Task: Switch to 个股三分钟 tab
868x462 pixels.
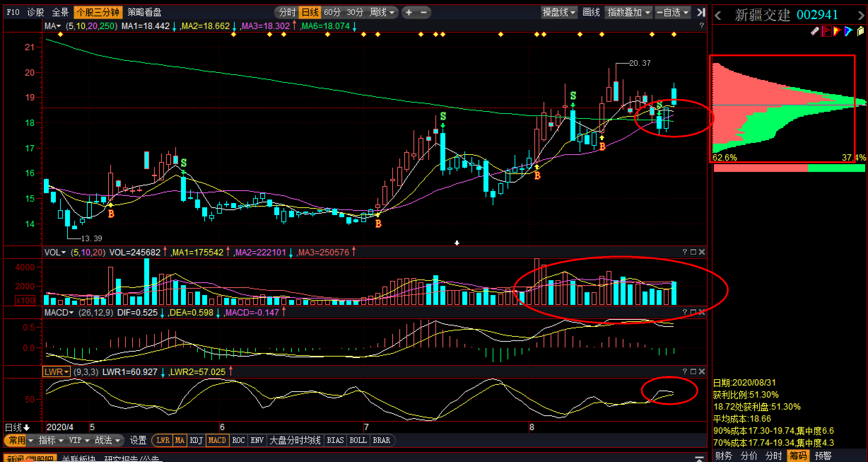Action: click(98, 12)
